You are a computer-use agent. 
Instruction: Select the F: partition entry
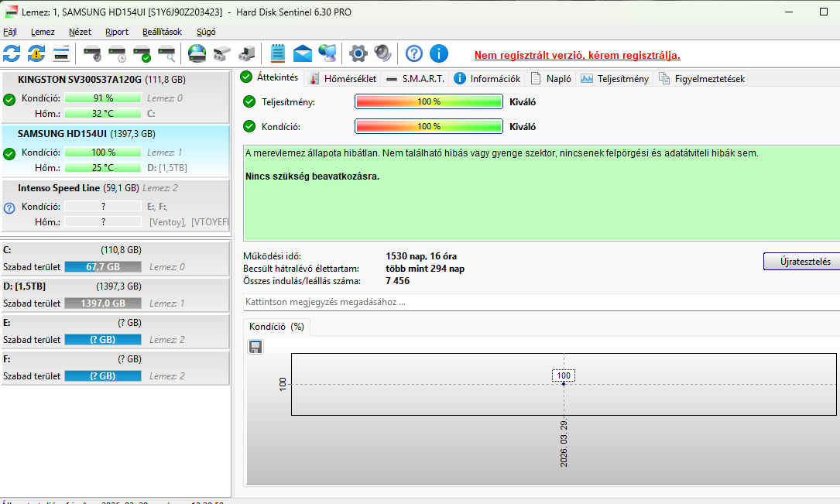[x=115, y=368]
